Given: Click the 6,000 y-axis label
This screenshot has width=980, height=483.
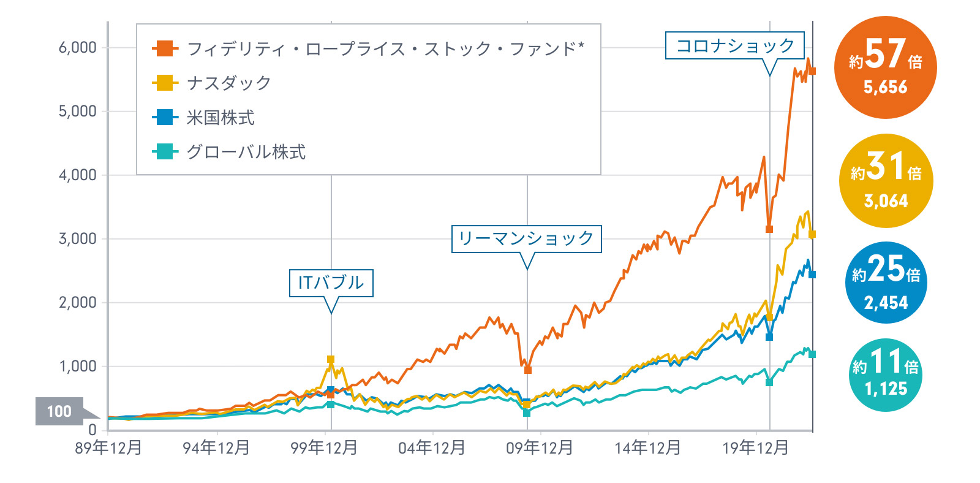Looking at the screenshot, I should (77, 48).
